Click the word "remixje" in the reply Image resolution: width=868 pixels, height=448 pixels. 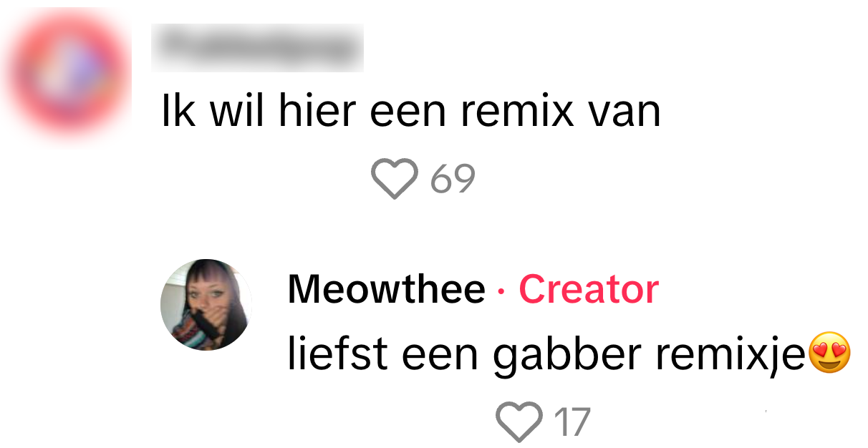(x=730, y=356)
